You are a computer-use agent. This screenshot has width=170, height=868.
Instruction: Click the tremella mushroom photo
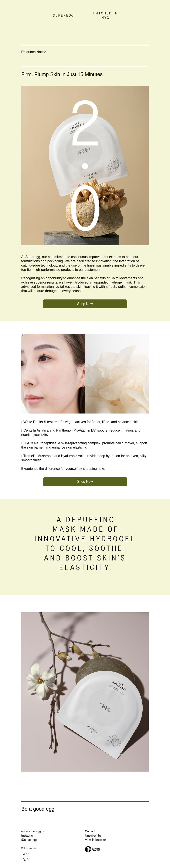point(117,374)
